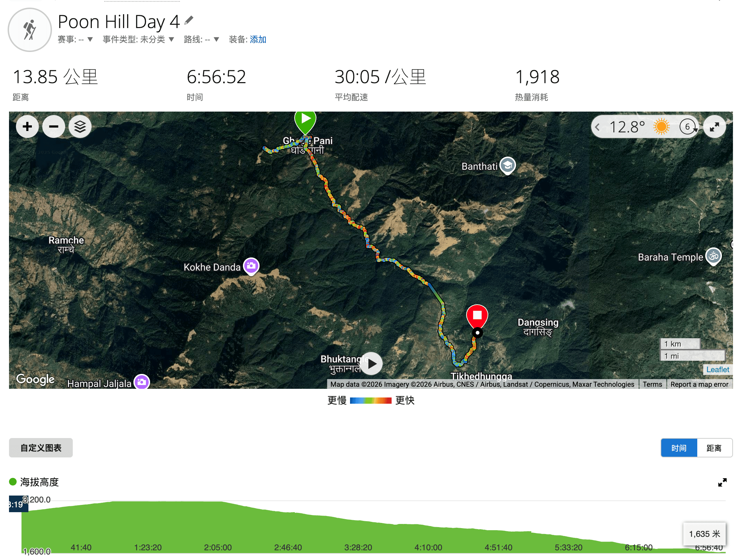
Task: Open the 事件类型 未分类 dropdown
Action: click(138, 40)
